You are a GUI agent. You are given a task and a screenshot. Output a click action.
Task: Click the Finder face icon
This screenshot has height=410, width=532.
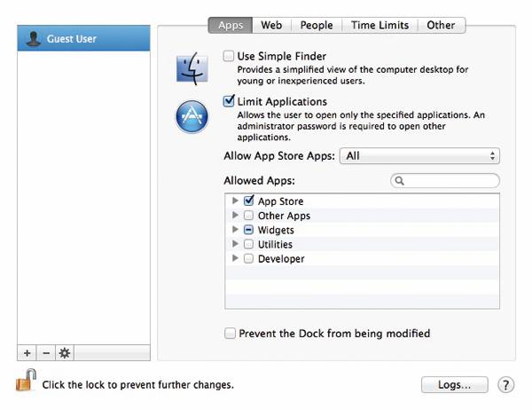pos(192,67)
